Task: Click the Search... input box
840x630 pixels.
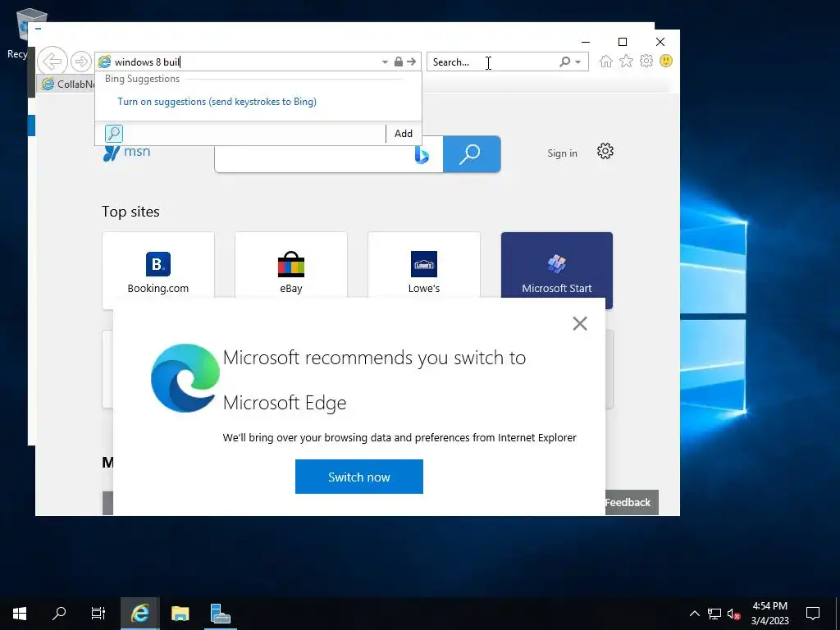Action: (x=493, y=62)
